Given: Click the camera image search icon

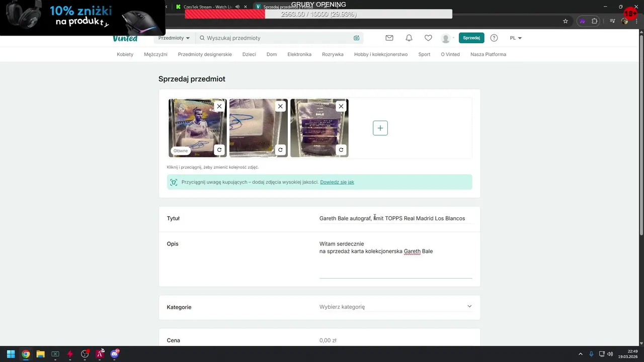Looking at the screenshot, I should tap(356, 38).
